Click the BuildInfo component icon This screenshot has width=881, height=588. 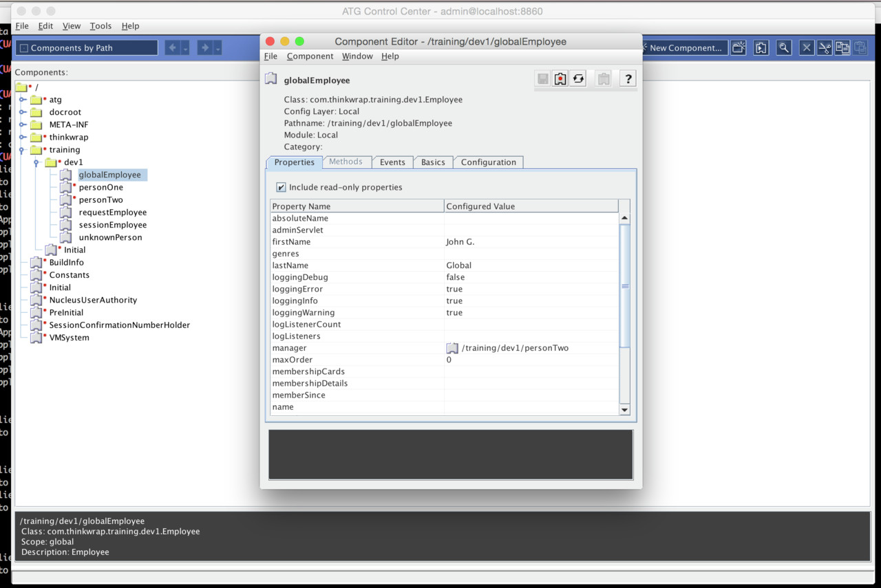tap(36, 262)
